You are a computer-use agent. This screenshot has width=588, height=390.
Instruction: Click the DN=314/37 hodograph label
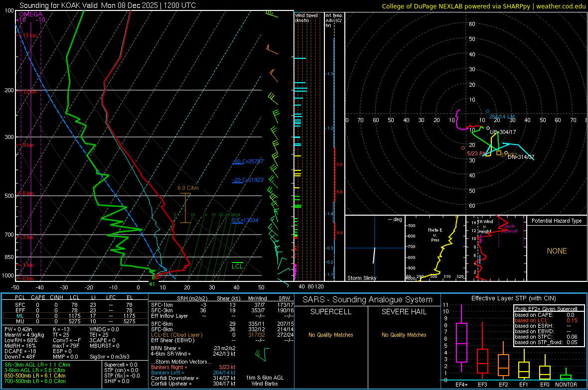(521, 157)
